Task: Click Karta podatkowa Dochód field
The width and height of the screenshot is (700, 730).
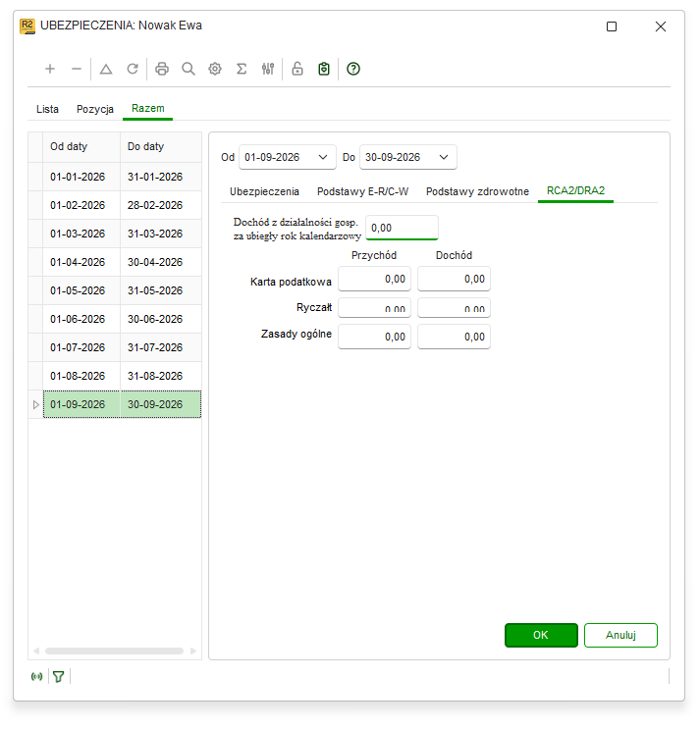Action: pos(455,279)
